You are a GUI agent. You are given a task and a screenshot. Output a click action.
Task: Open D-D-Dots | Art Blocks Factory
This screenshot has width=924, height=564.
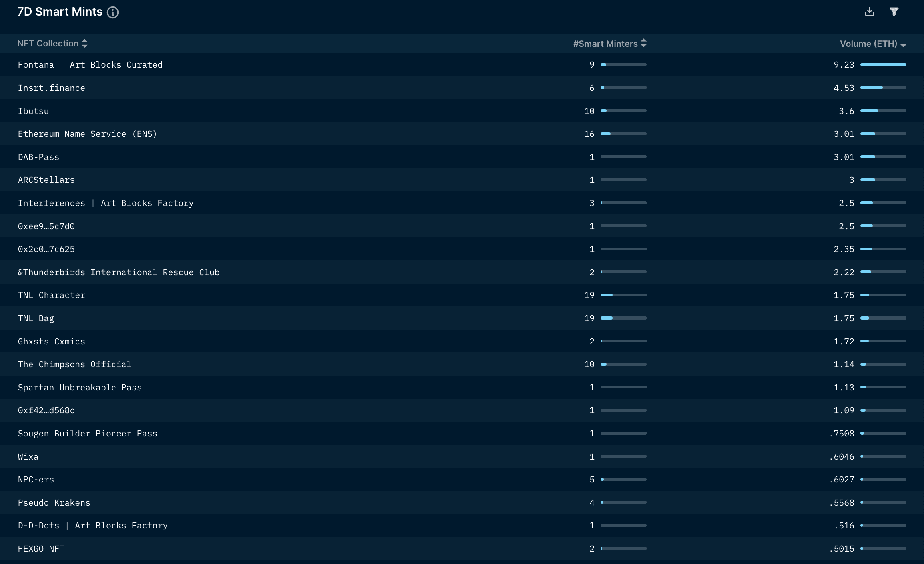click(93, 526)
